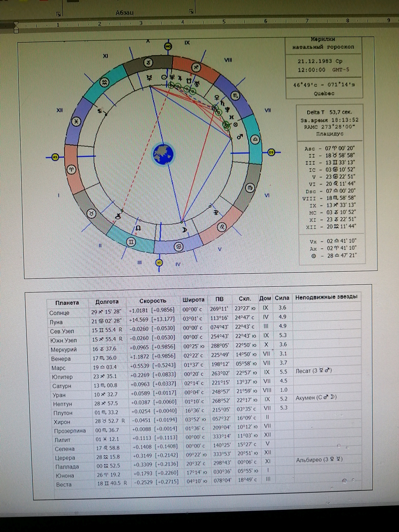Click the 'Долгота' column header
The height and width of the screenshot is (532, 399).
107,302
